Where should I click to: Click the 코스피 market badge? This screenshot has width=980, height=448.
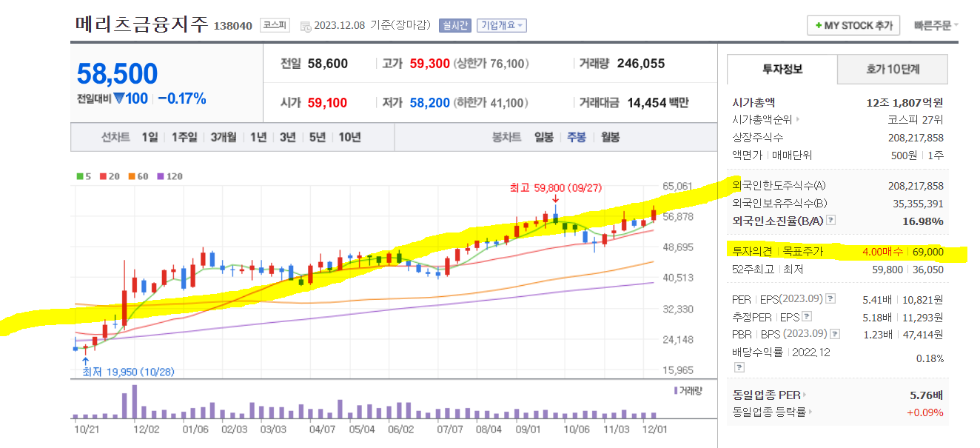pos(276,25)
